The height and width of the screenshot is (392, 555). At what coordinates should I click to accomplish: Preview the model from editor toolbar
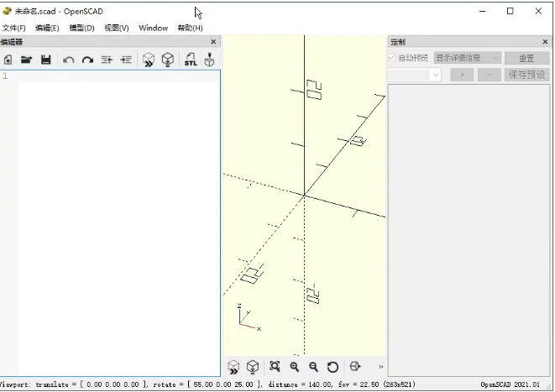tap(149, 60)
